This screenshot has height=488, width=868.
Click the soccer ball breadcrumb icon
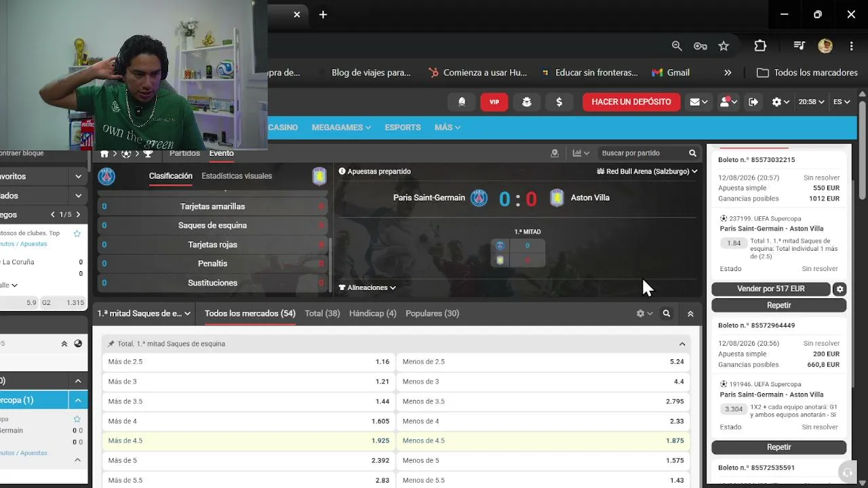point(126,154)
